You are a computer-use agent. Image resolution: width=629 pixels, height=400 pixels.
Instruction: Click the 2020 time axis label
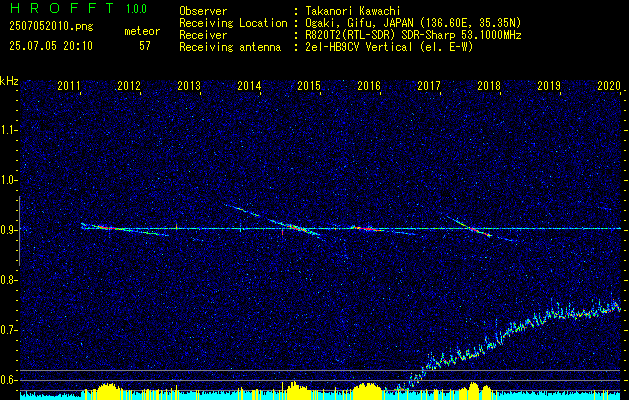609,86
